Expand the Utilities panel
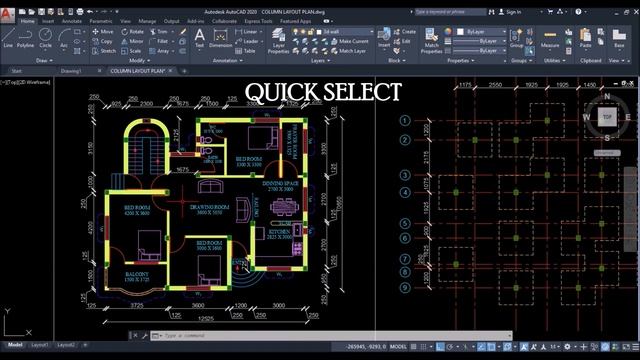 pyautogui.click(x=555, y=60)
